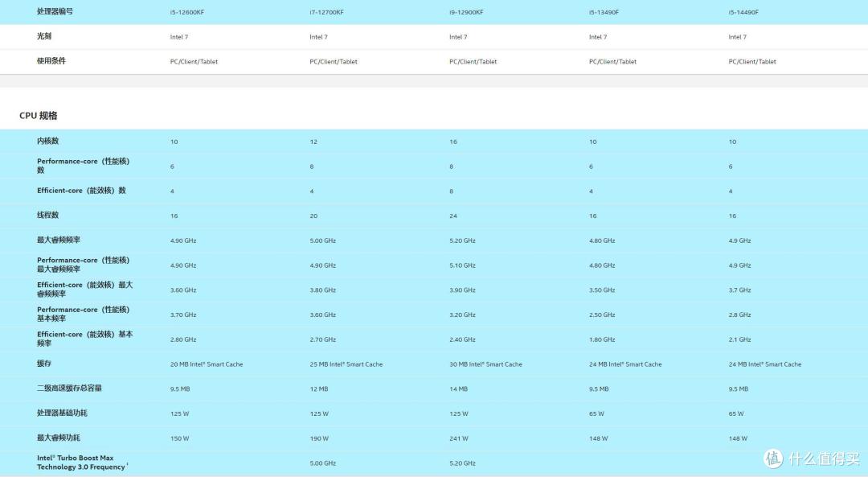Click 5.00 GHz Turbo Boost Max 3.0 value
This screenshot has height=477, width=868.
click(323, 463)
